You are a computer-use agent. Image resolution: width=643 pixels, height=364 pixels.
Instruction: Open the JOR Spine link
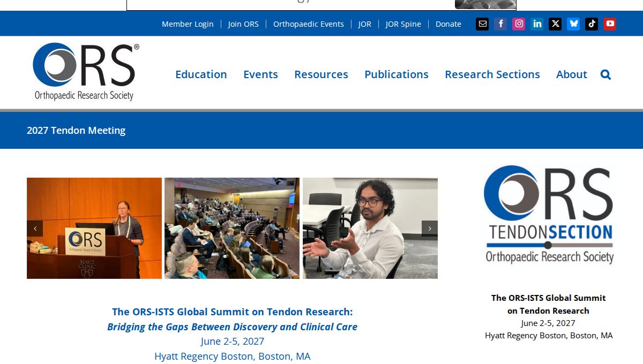click(403, 24)
